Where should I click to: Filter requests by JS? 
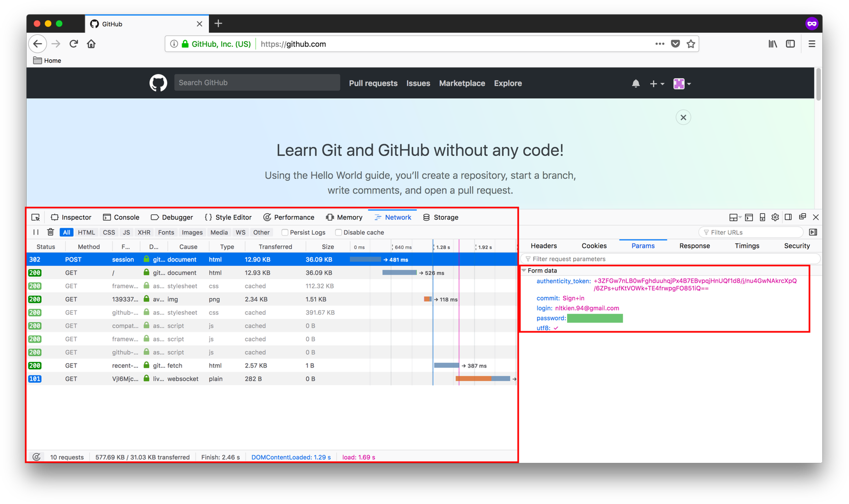tap(126, 232)
